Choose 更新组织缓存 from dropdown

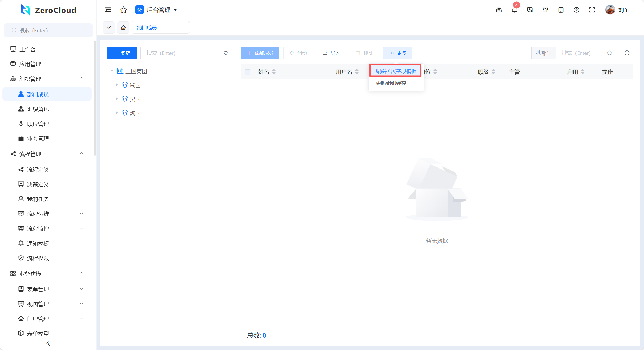pos(391,83)
